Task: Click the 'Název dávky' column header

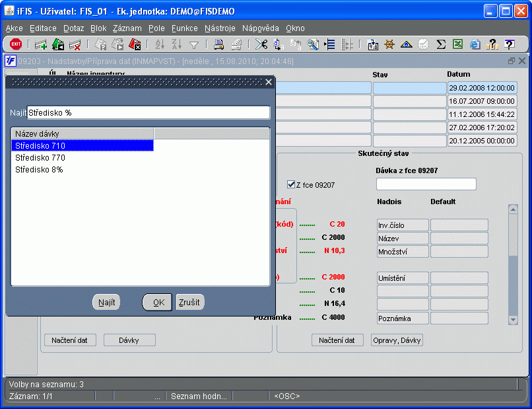Action: tap(83, 133)
